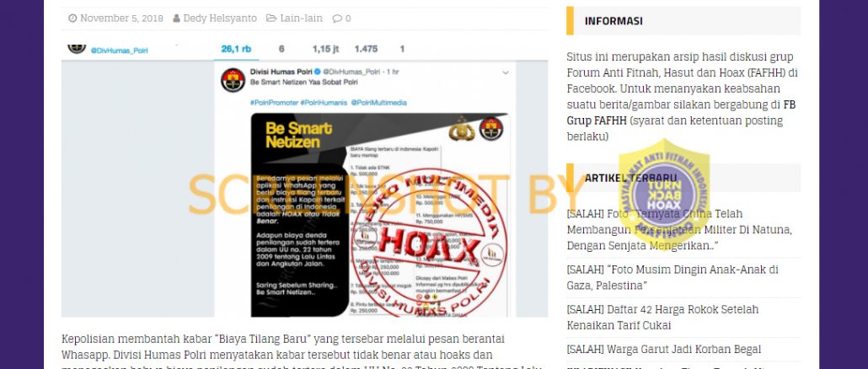This screenshot has height=369, width=868.
Task: Select the 1,15 jt followers count tab
Action: pos(325,49)
